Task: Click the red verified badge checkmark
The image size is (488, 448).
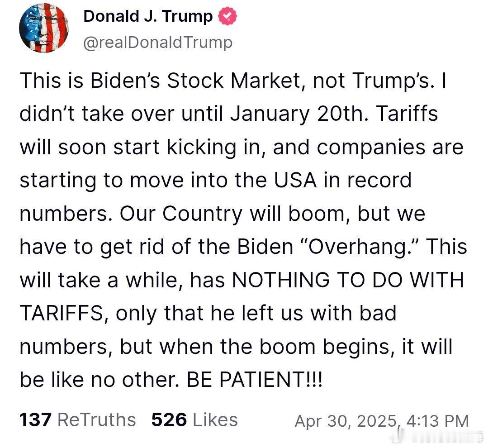Action: (227, 16)
